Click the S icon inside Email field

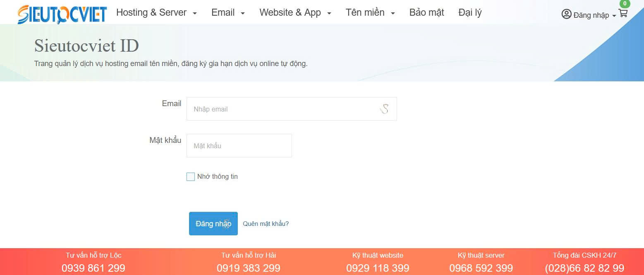click(x=385, y=109)
